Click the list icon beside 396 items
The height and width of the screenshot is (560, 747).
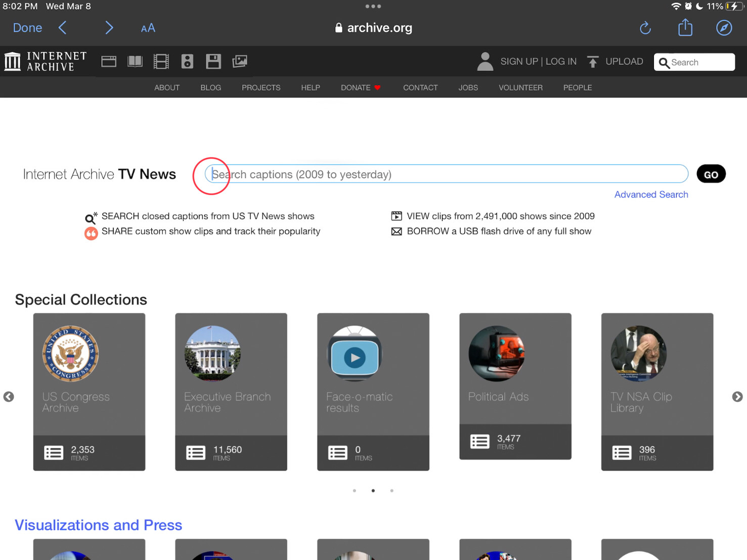point(622,453)
